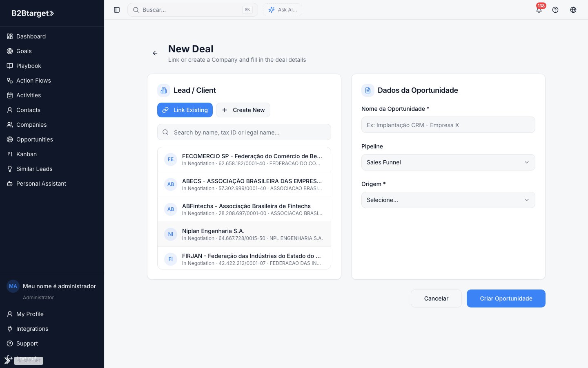The height and width of the screenshot is (368, 588).
Task: Click the Nome da Oportunidade field
Action: coord(448,125)
